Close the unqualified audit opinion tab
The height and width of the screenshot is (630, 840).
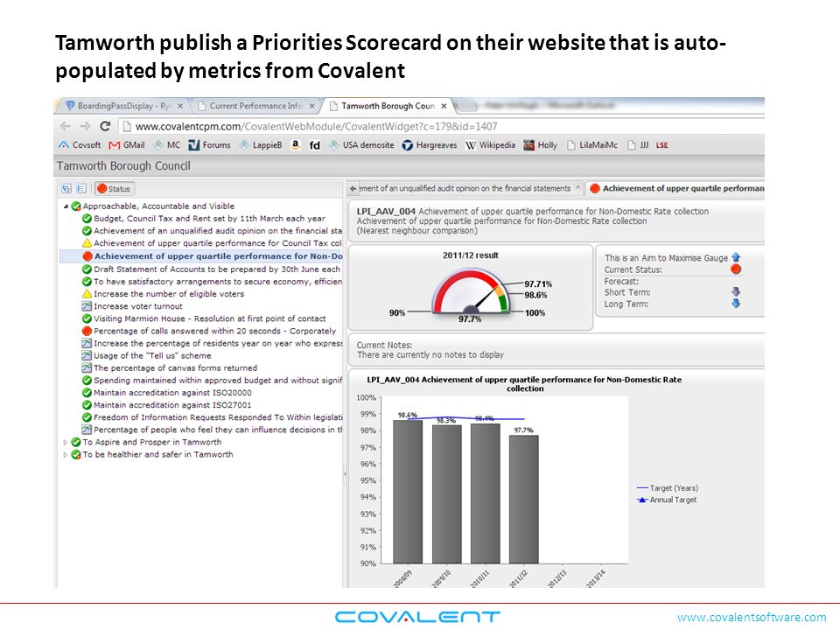(578, 187)
